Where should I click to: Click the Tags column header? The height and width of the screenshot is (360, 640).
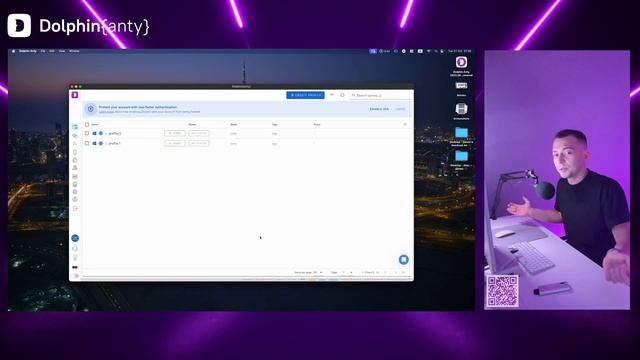point(275,124)
